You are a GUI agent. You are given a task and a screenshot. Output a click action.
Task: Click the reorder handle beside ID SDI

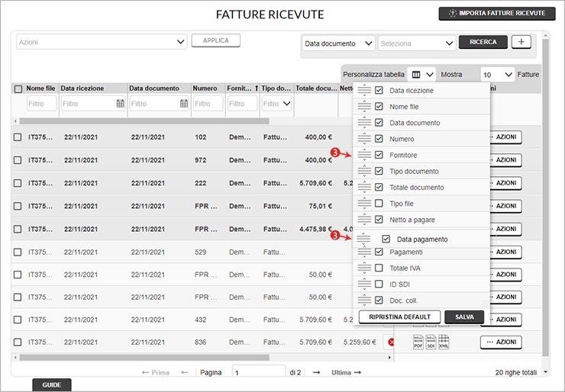tap(364, 284)
